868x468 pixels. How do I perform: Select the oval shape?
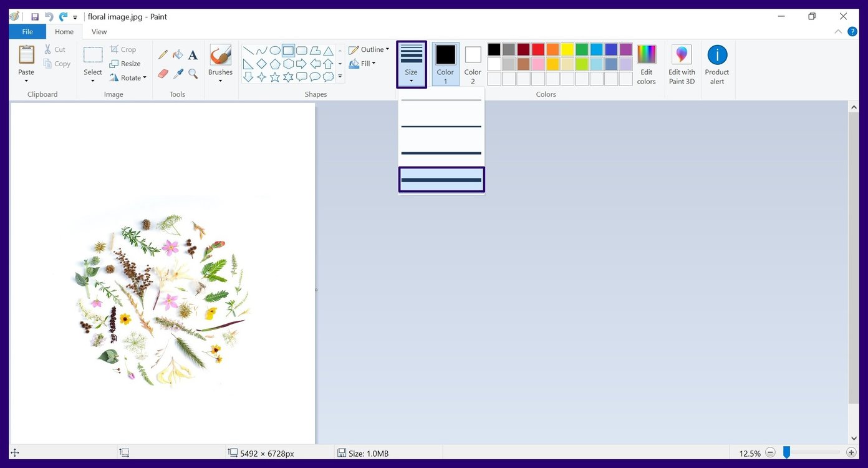[275, 51]
